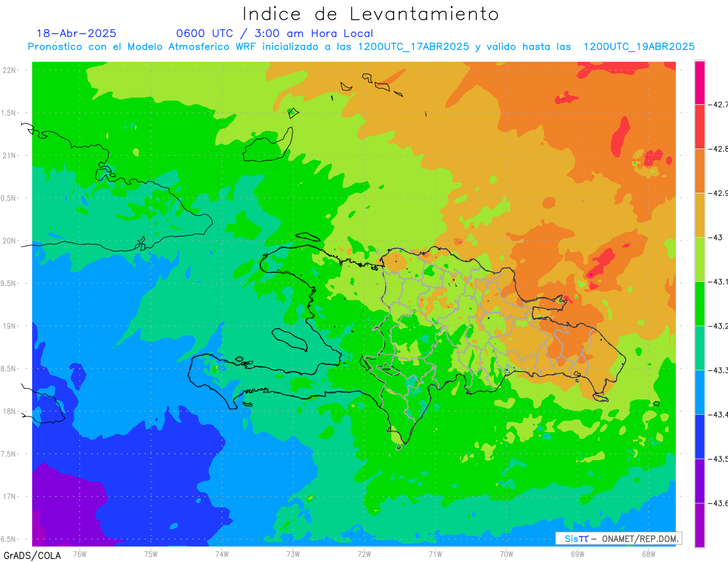The height and width of the screenshot is (562, 728).
Task: Click the legend value -43.2
Action: 718,326
